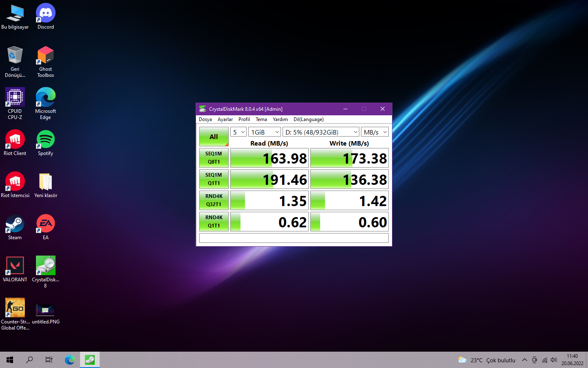Click the CrystalDiskMark title bar app icon
This screenshot has width=588, height=368.
203,109
